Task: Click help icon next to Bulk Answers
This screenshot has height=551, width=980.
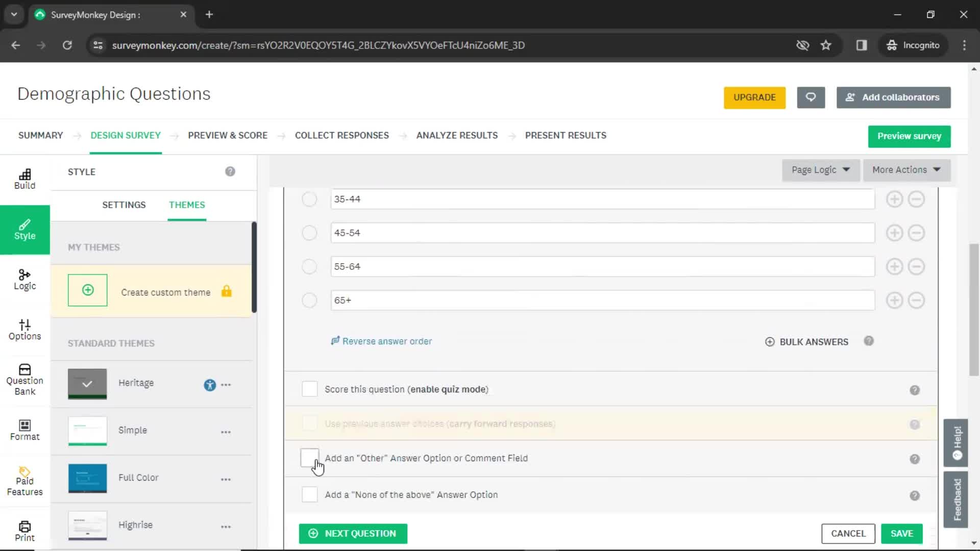Action: (869, 341)
